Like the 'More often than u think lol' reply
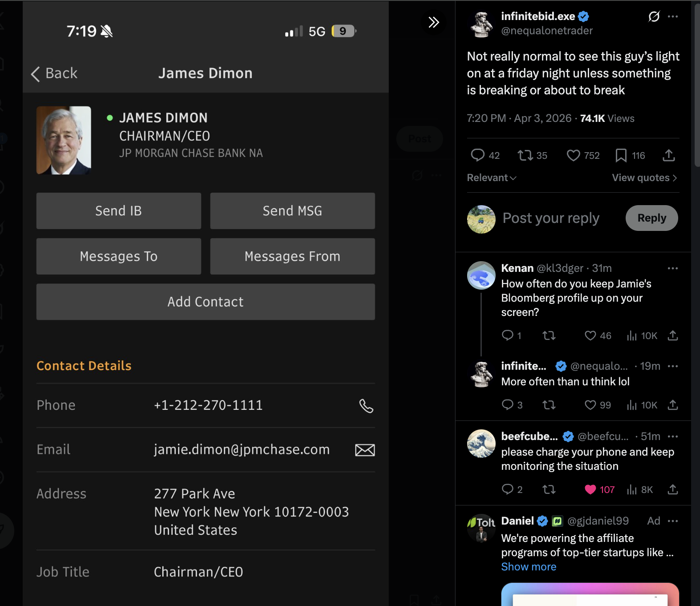Screen dimensions: 700x606 coord(590,405)
